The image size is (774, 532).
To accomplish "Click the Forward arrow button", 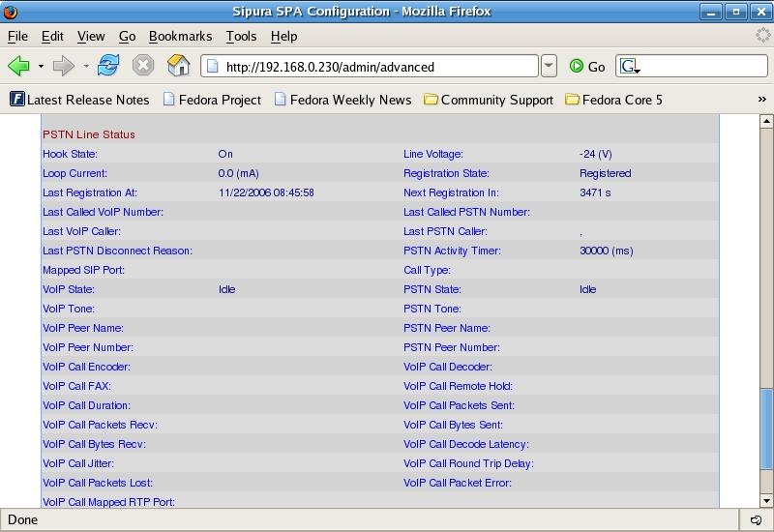I will coord(64,66).
